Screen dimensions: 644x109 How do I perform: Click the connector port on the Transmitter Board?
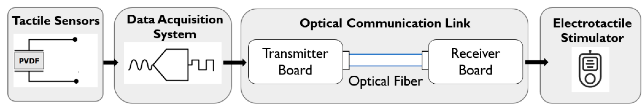pos(346,60)
